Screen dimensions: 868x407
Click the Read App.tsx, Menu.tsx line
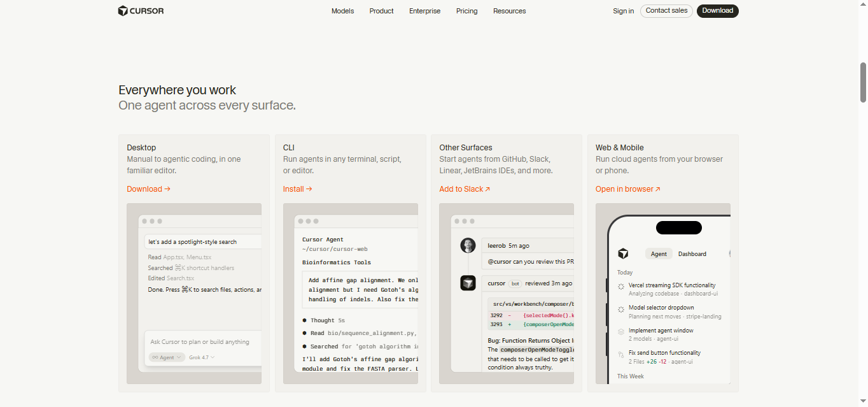tap(180, 257)
